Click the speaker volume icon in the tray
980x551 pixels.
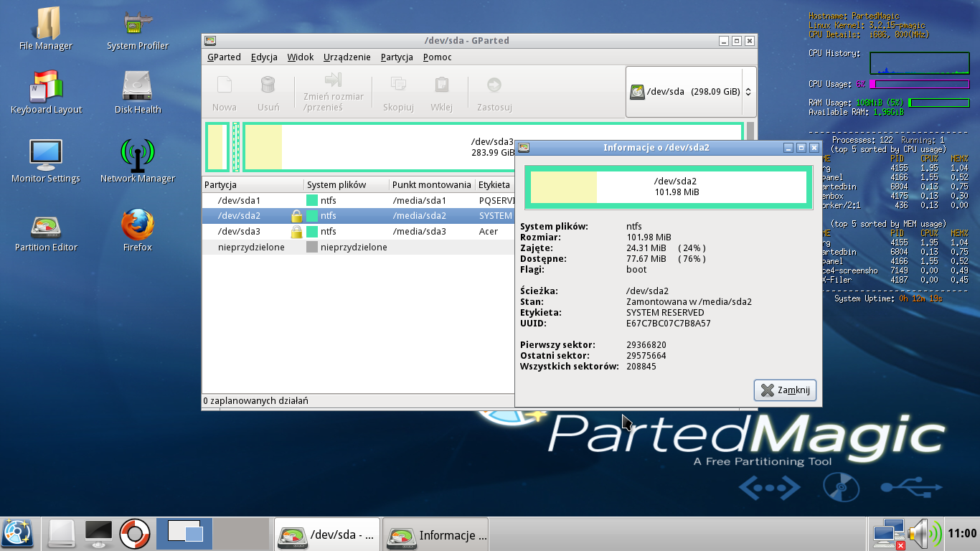coord(924,534)
